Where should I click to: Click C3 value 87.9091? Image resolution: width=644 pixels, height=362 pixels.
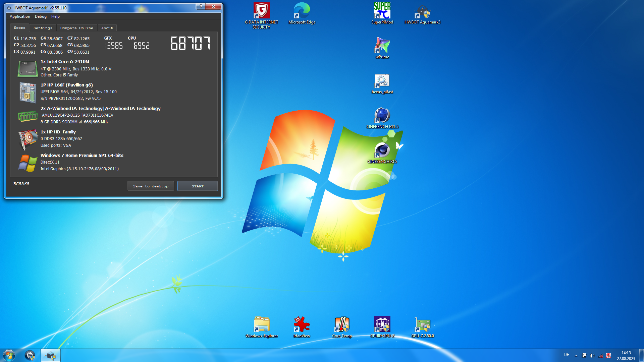pyautogui.click(x=28, y=52)
